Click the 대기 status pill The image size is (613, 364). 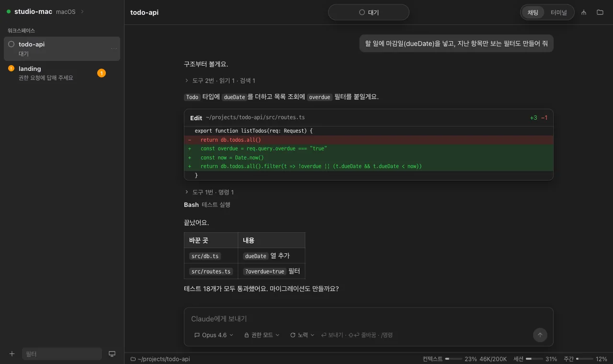pos(369,12)
